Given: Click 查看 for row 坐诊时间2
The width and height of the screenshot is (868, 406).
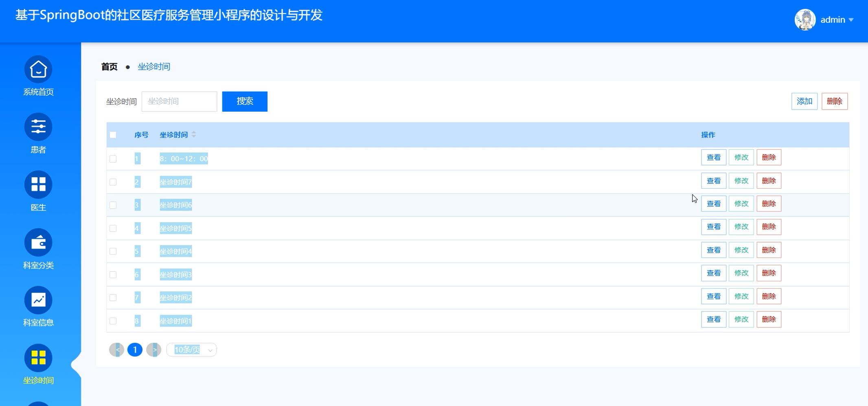Looking at the screenshot, I should tap(714, 296).
